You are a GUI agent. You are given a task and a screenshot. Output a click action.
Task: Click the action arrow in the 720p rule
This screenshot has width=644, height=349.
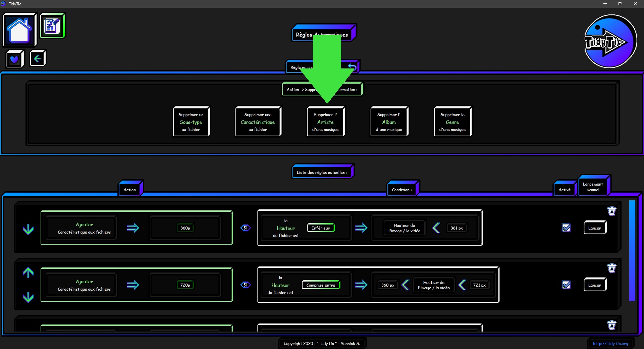pyautogui.click(x=133, y=285)
